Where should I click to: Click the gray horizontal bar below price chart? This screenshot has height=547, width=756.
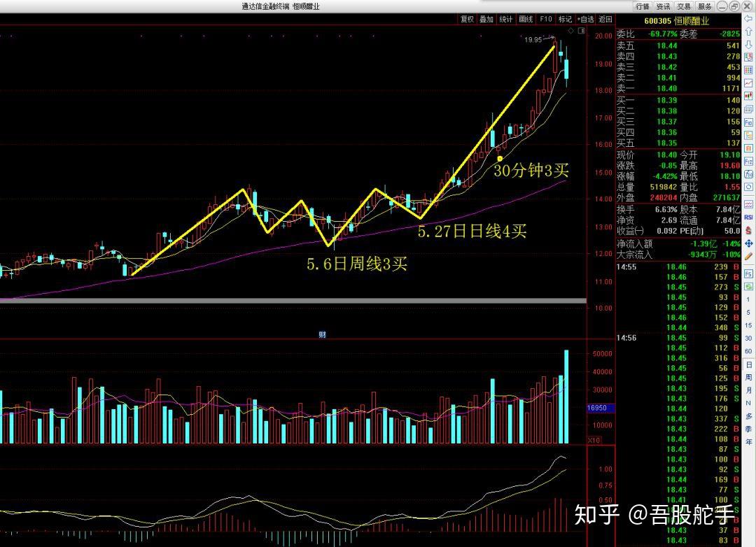(x=293, y=301)
